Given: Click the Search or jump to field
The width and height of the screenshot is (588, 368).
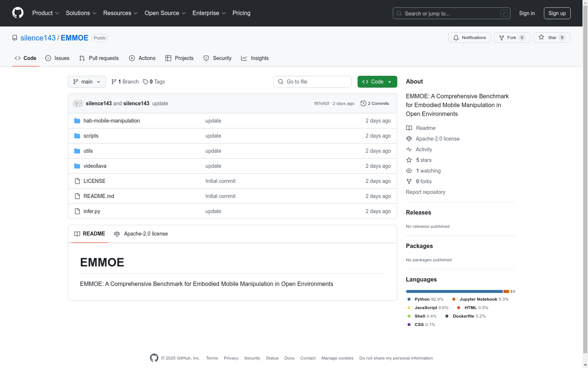Looking at the screenshot, I should click(452, 13).
